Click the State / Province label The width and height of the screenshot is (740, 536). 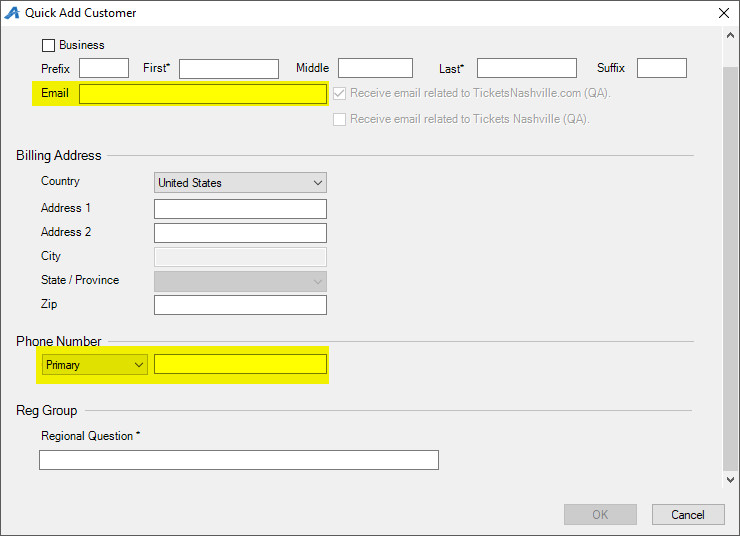click(80, 280)
